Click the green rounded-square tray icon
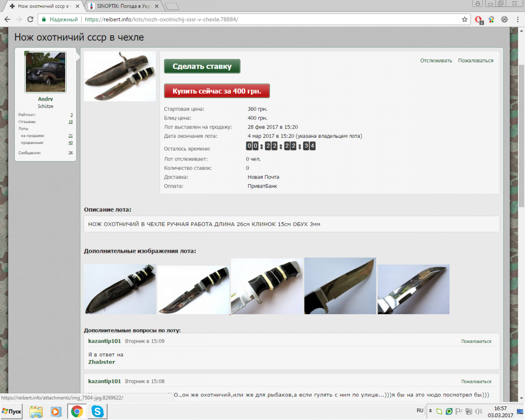 tap(440, 411)
